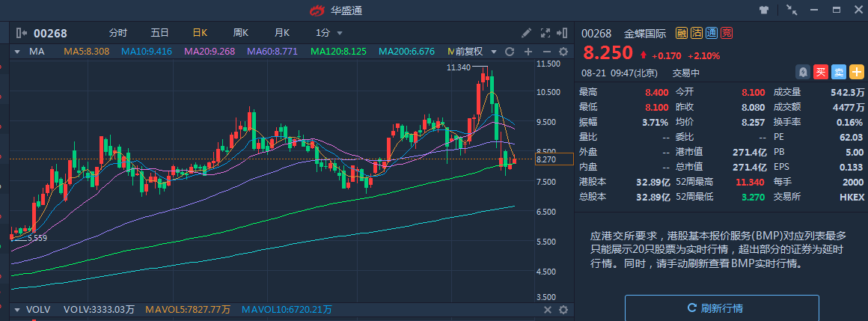Screen dimensions: 868x321
Task: Expand the MA indicator dropdown
Action: point(16,52)
